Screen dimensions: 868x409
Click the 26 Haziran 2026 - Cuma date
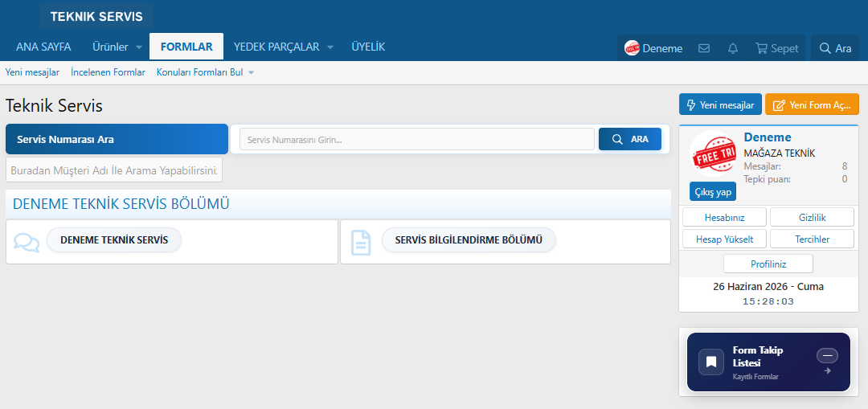(x=768, y=287)
